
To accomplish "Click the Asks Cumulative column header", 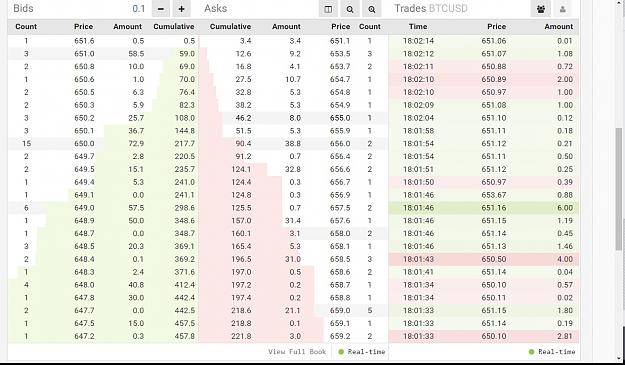I will tap(230, 27).
